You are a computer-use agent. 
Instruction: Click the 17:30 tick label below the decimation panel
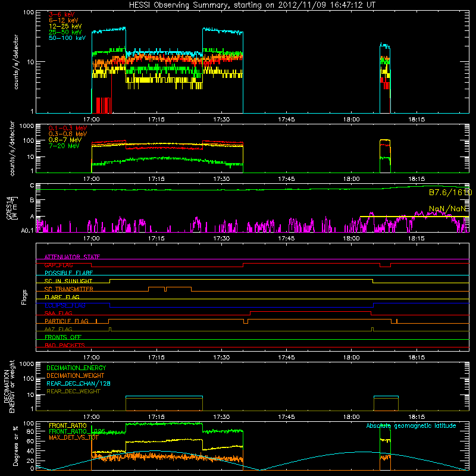pos(221,417)
